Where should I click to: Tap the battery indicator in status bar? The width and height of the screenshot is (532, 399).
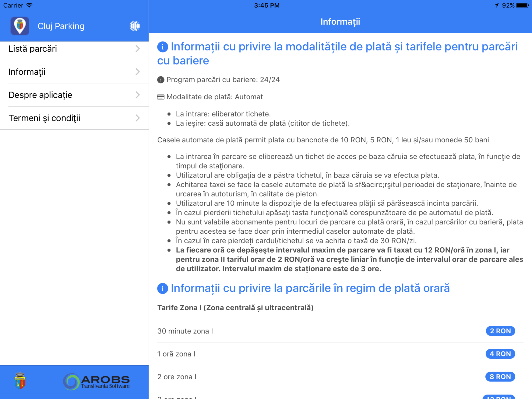click(523, 5)
